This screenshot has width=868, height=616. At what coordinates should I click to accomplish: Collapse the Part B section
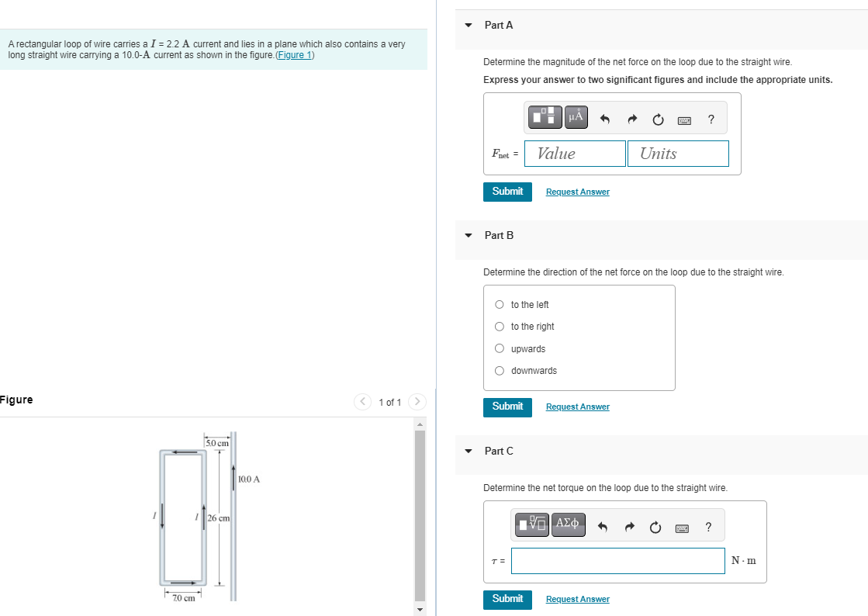(468, 235)
